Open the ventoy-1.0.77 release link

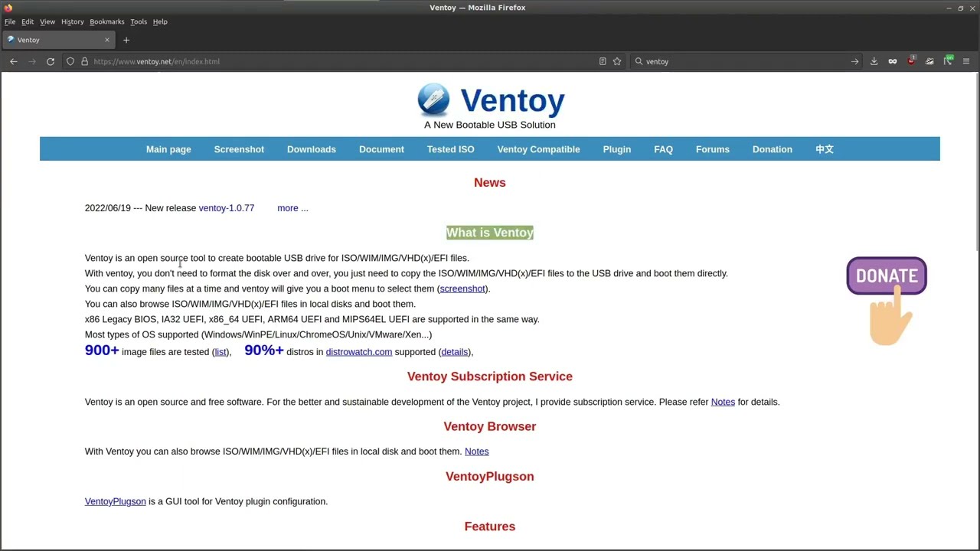click(x=227, y=208)
